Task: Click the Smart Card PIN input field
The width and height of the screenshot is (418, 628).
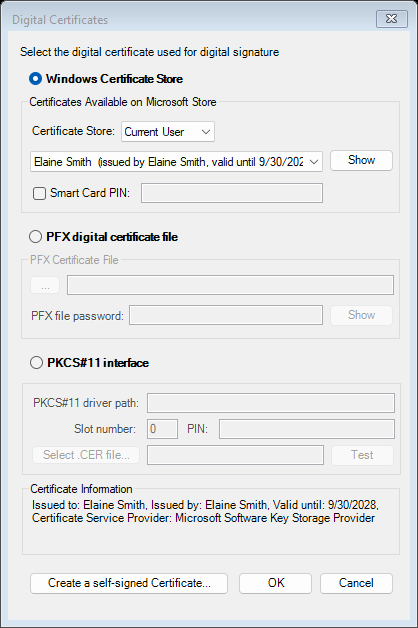Action: [232, 193]
